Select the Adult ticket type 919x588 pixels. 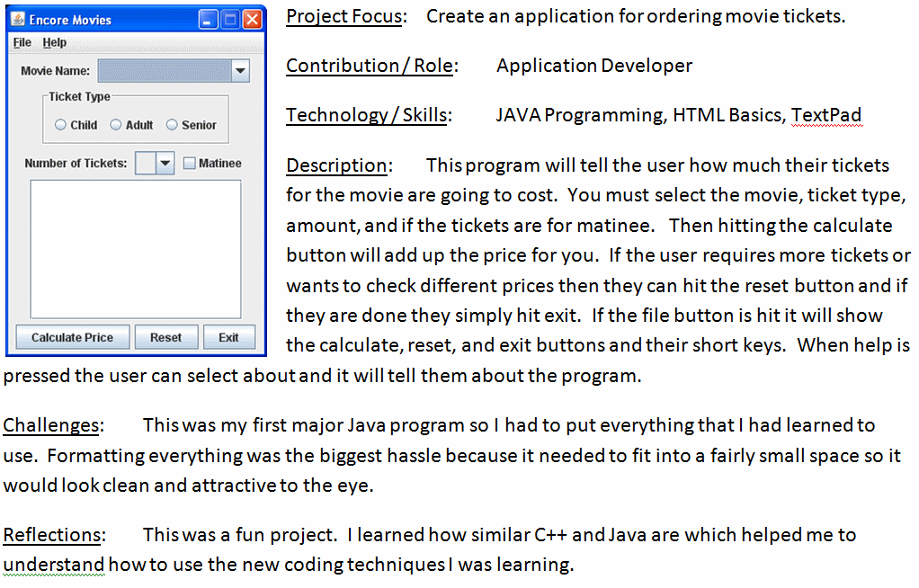coord(116,125)
